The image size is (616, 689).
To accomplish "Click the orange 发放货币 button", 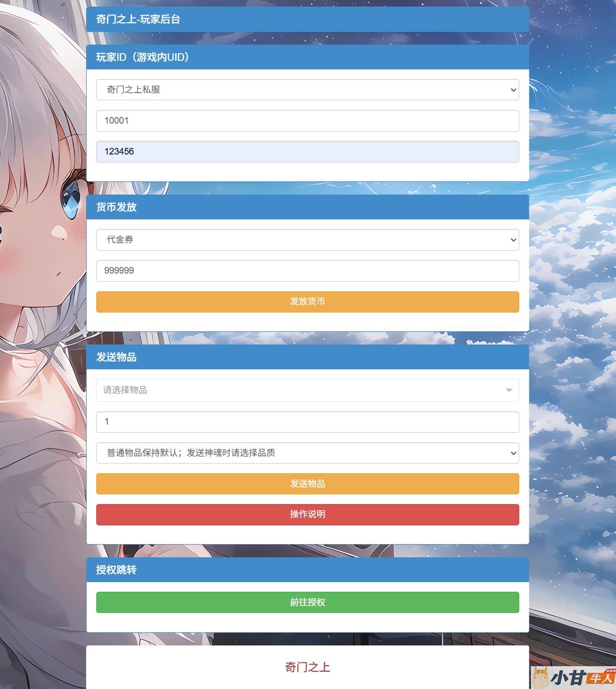I will click(x=307, y=301).
